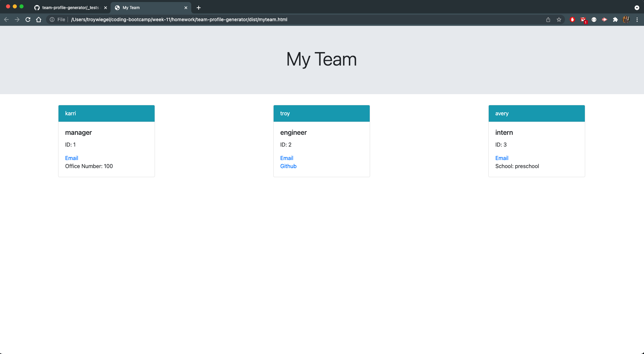The height and width of the screenshot is (354, 644).
Task: Open the AdBlock extension
Action: coord(572,19)
